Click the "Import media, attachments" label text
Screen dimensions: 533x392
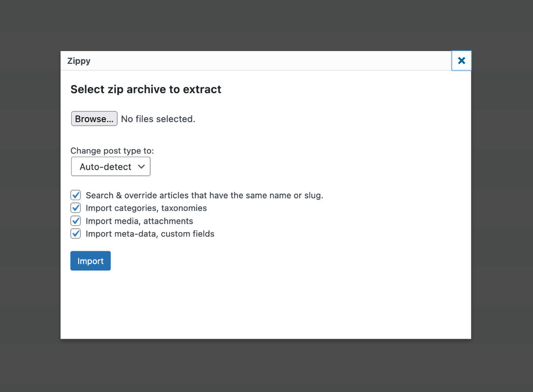tap(139, 221)
